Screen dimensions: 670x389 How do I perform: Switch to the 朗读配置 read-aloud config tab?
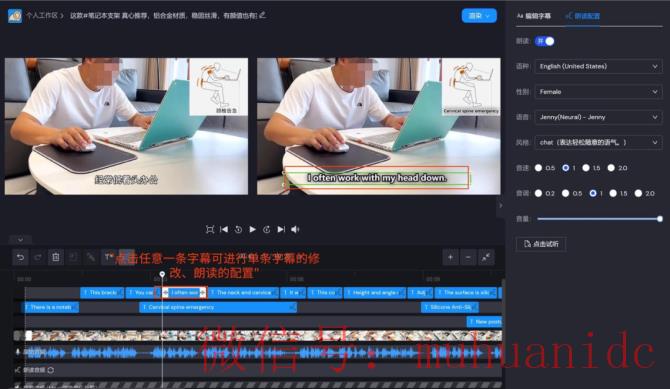583,16
